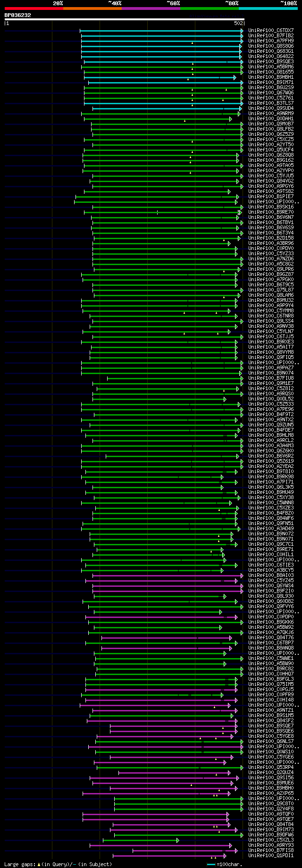Image resolution: width=302 pixels, height=868 pixels.
Task: Select hit UniRef100_Q8S8Q6
Action: [271, 46]
